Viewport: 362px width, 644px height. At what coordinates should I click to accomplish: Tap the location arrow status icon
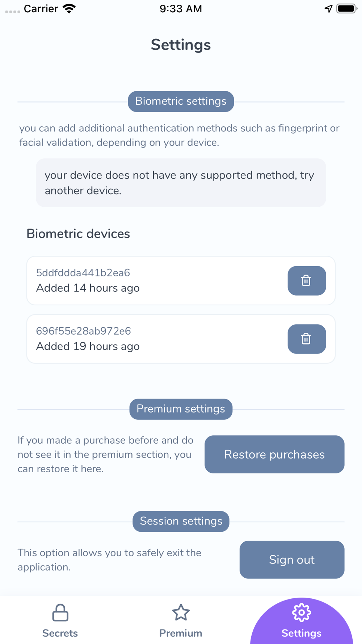[x=328, y=9]
